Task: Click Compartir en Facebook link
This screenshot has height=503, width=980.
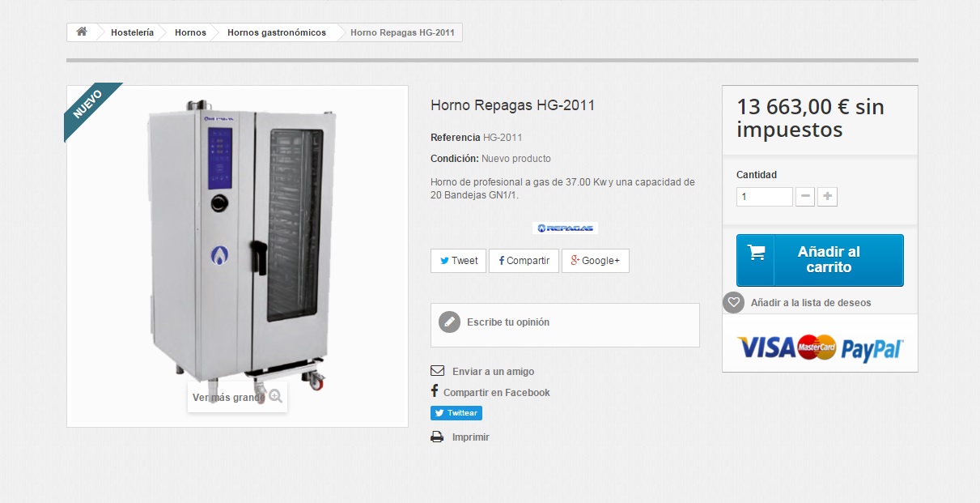Action: 496,393
